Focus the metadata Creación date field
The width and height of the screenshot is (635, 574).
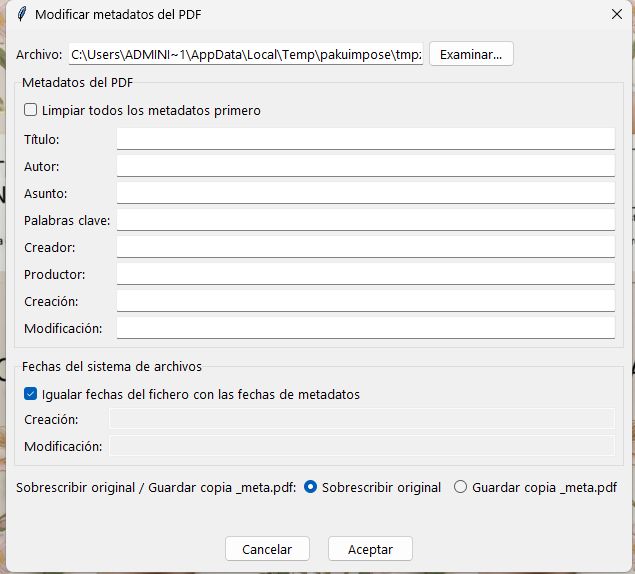[366, 301]
